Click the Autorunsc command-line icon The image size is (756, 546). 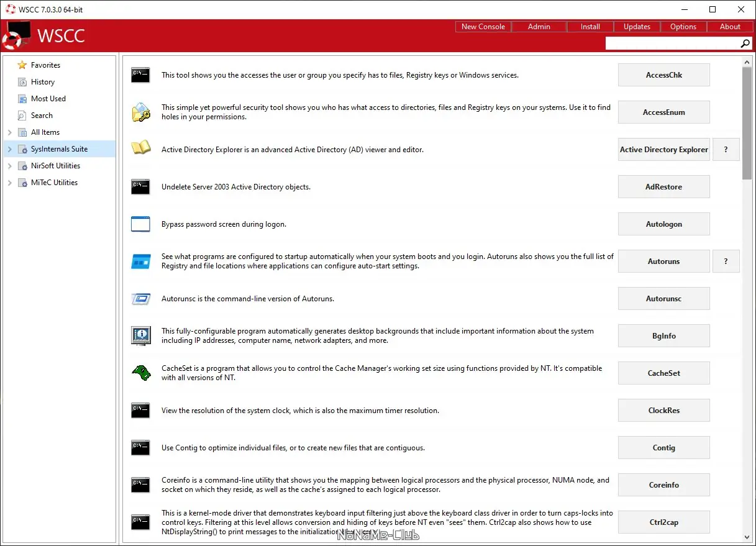click(x=140, y=298)
